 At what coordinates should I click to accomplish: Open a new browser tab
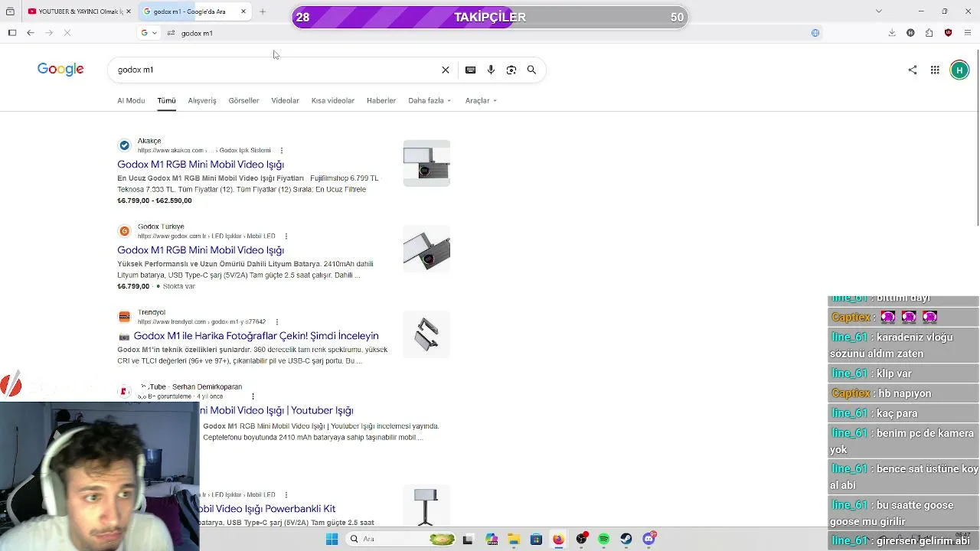[263, 11]
